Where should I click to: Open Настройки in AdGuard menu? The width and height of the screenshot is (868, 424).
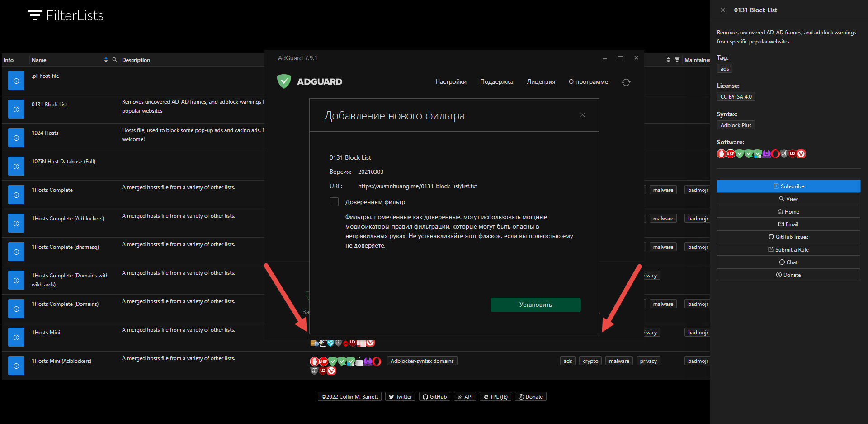451,81
